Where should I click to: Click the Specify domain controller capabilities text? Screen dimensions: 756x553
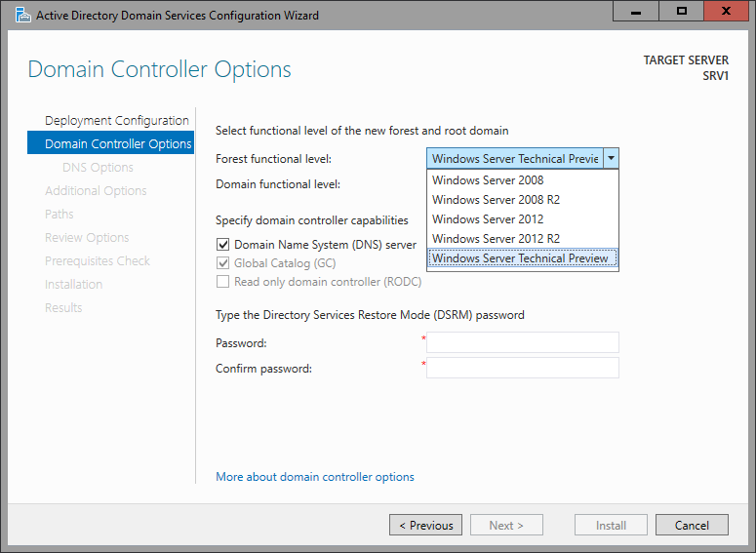(312, 220)
